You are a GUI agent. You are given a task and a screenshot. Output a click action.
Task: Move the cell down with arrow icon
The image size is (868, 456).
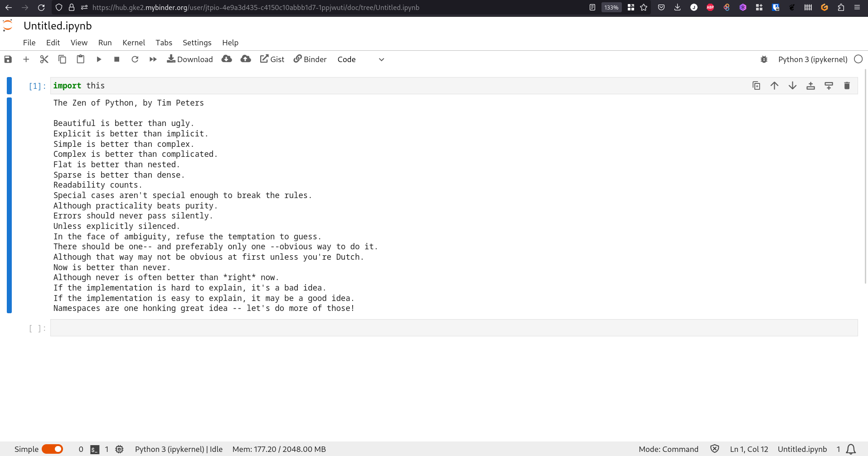[x=792, y=85]
